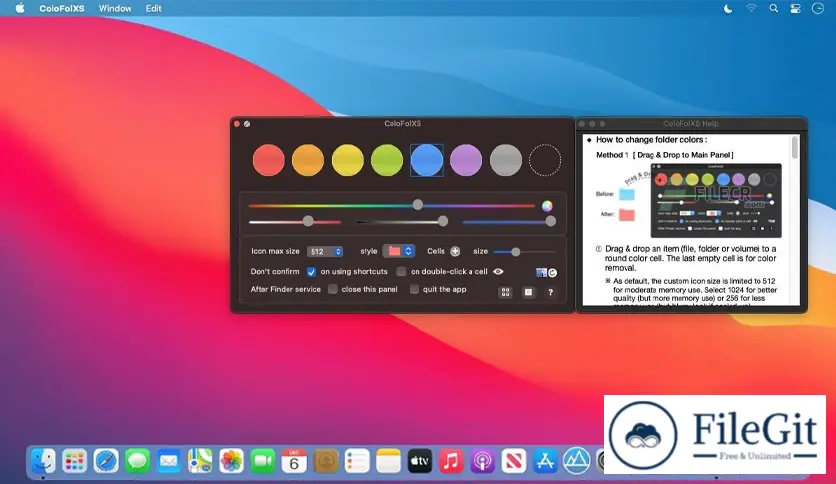Open Safari from the Dock
Image resolution: width=836 pixels, height=484 pixels.
point(106,461)
